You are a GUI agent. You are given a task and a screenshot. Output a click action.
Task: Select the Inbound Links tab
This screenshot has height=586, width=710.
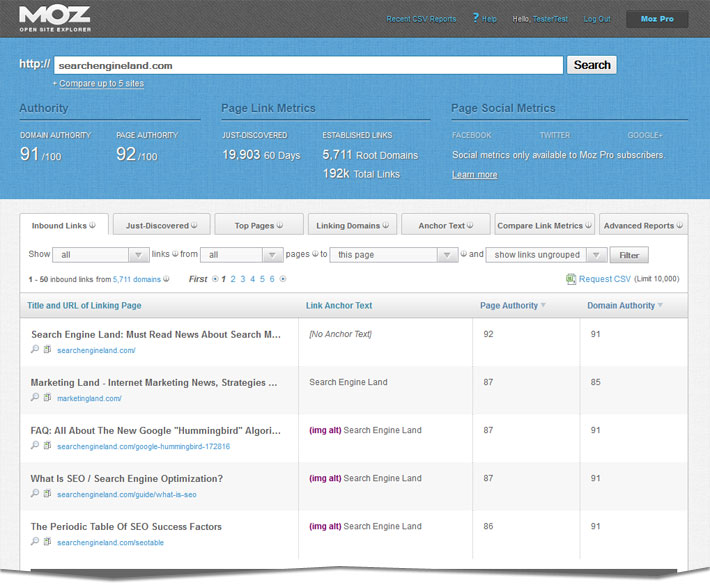64,225
